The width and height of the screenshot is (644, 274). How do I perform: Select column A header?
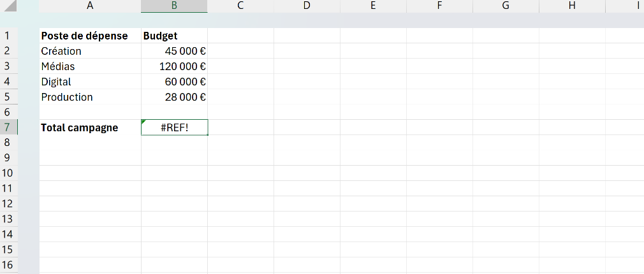click(90, 6)
